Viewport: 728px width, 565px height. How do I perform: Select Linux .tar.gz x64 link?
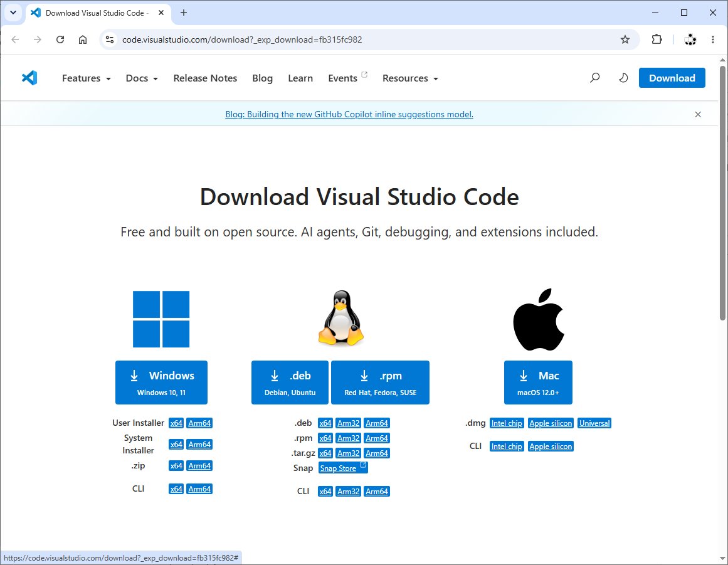tap(325, 453)
